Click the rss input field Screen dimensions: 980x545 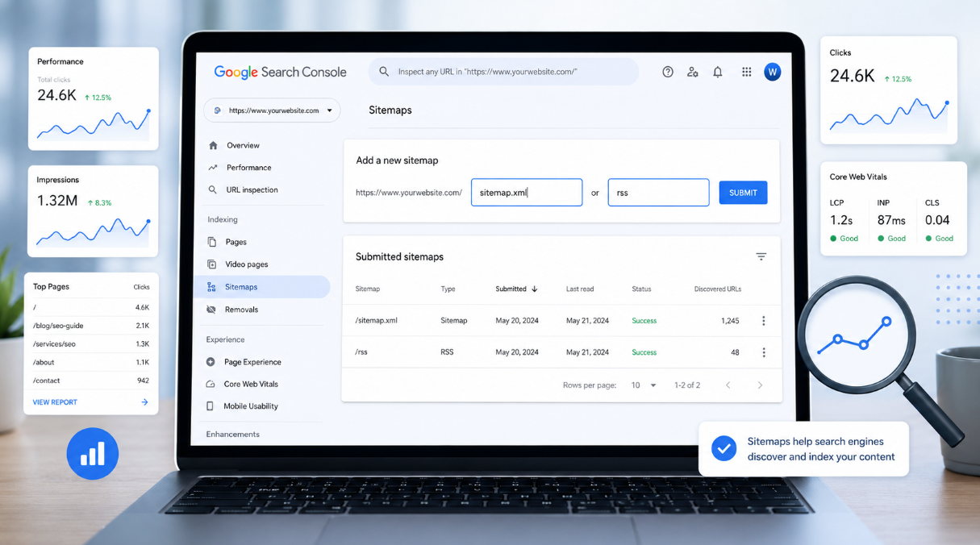(658, 193)
